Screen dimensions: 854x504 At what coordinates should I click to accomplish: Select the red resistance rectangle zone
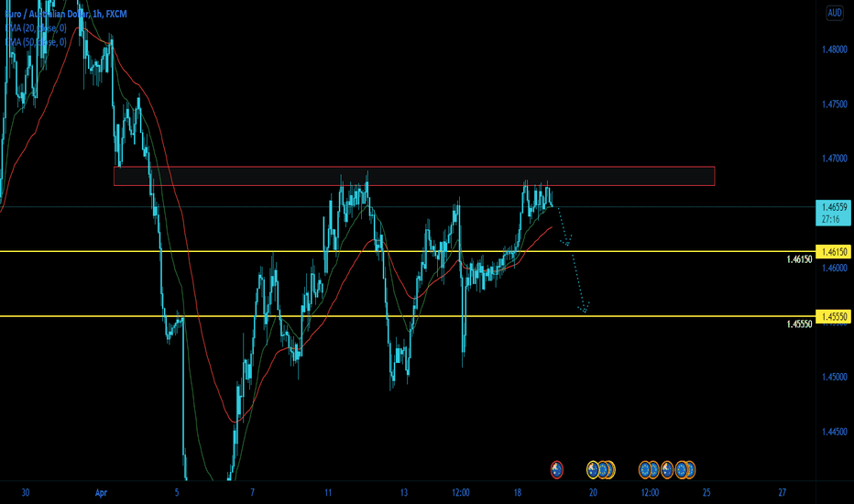click(x=414, y=176)
